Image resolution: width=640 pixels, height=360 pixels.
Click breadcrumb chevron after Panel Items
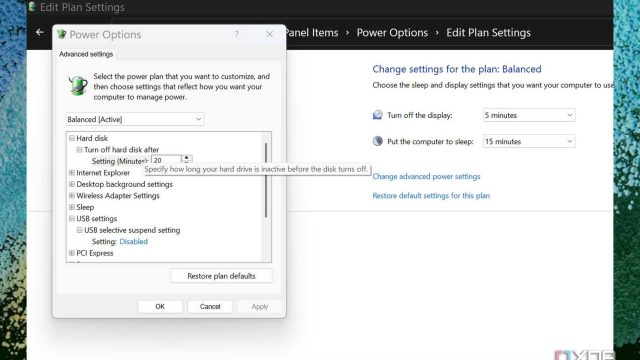point(347,33)
